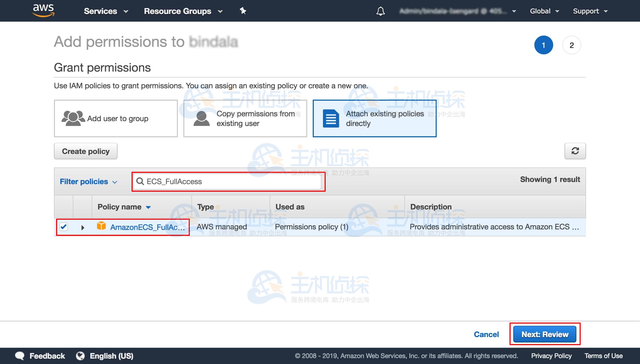Screen dimensions: 640x364
Task: Open the Global region dropdown
Action: [x=544, y=11]
